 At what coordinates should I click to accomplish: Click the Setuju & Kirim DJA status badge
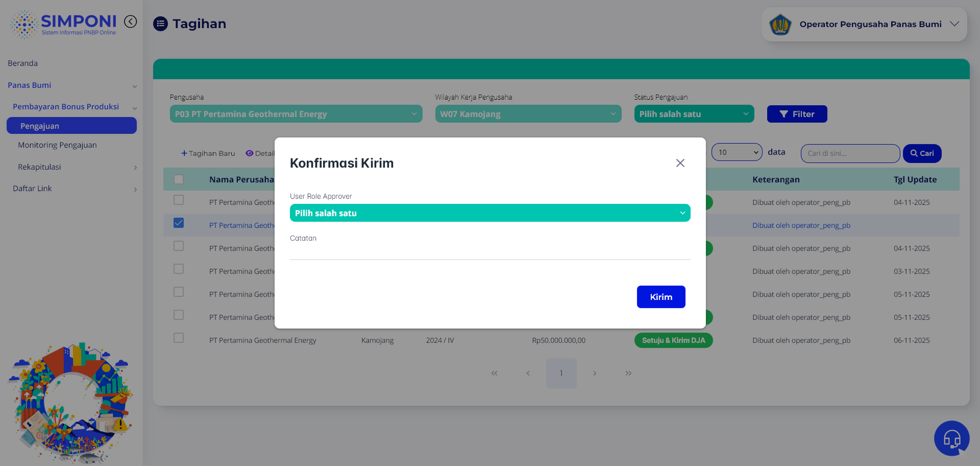[673, 340]
